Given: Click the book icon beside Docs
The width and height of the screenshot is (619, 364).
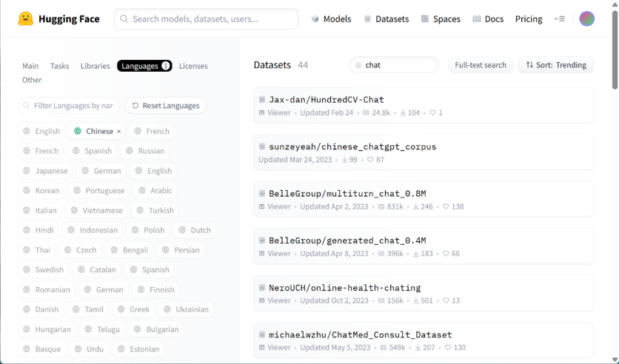Looking at the screenshot, I should pyautogui.click(x=477, y=19).
